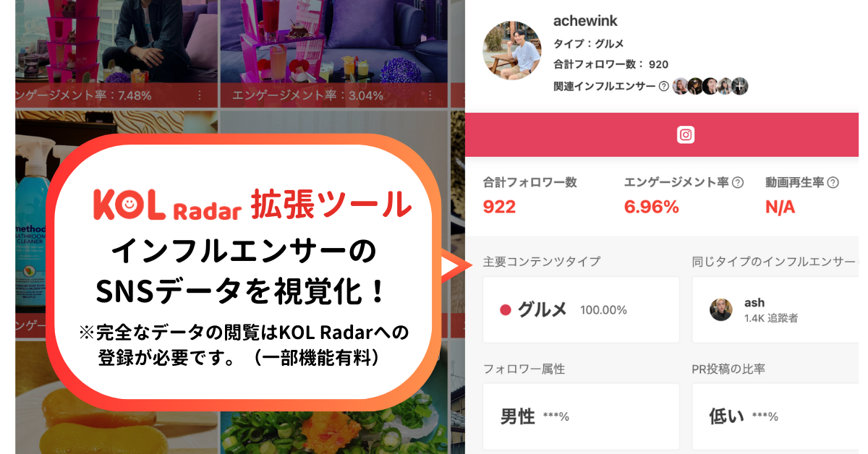Select the first related influencer avatar

pyautogui.click(x=681, y=86)
